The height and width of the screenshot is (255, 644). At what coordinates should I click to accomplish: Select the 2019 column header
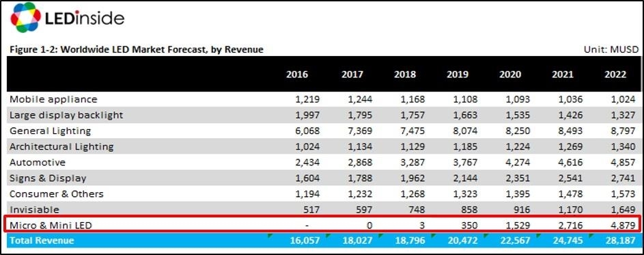tap(457, 75)
